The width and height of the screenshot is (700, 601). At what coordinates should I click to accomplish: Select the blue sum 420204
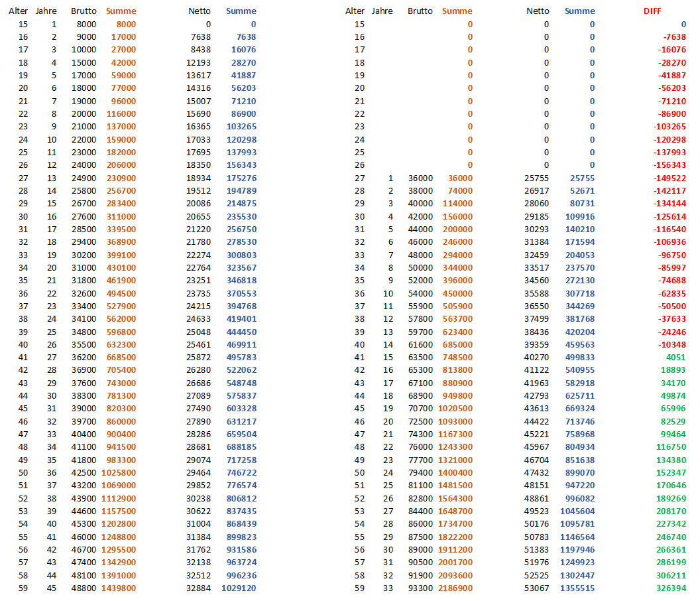tap(580, 332)
